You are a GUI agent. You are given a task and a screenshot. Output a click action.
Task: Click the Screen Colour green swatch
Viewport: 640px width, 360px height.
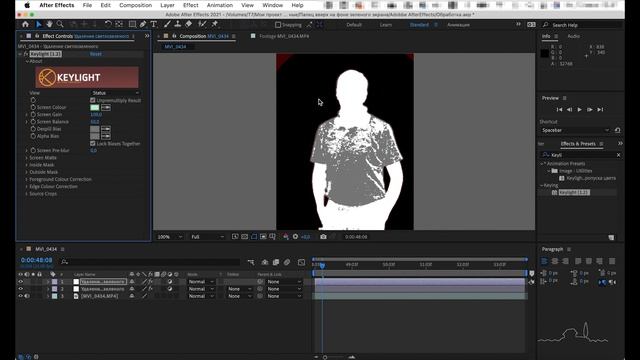tap(95, 107)
